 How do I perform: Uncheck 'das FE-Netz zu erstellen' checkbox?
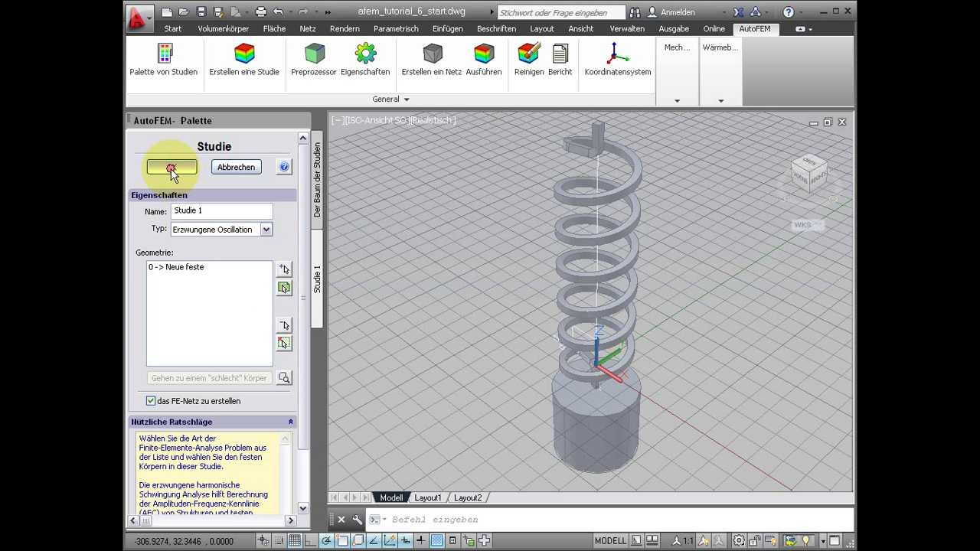click(151, 401)
